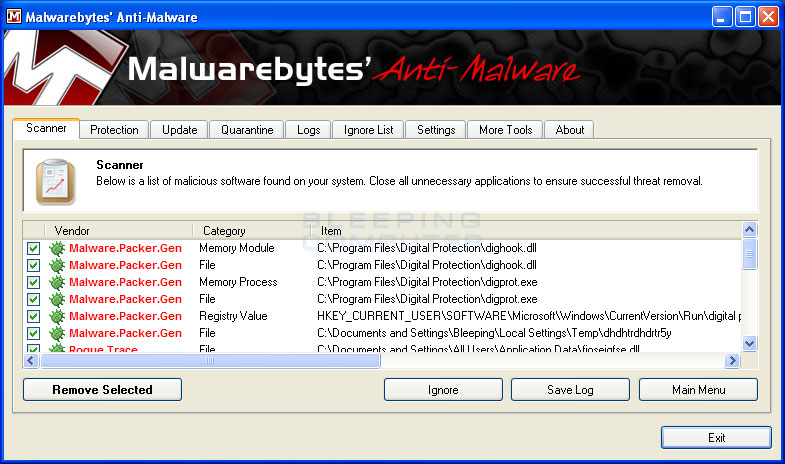Image resolution: width=785 pixels, height=464 pixels.
Task: Click the Malwarebytes title bar app icon
Action: [14, 17]
